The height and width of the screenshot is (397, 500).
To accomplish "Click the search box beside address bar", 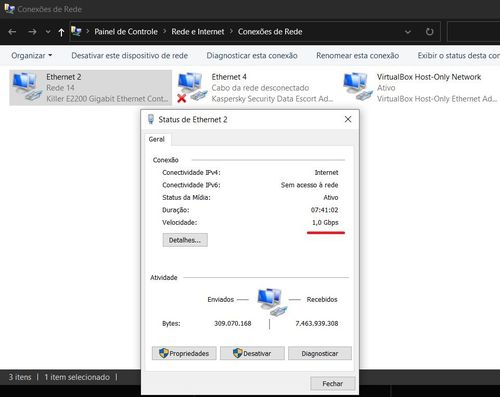I will (473, 32).
